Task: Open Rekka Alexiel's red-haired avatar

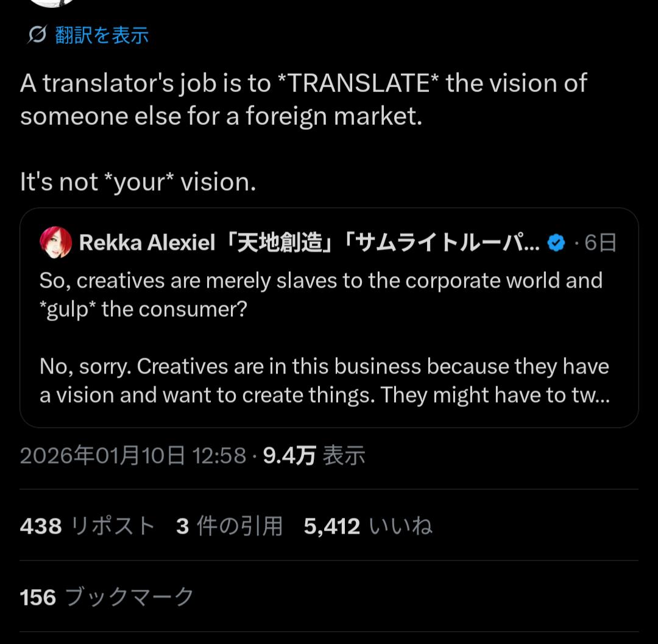Action: pos(55,242)
